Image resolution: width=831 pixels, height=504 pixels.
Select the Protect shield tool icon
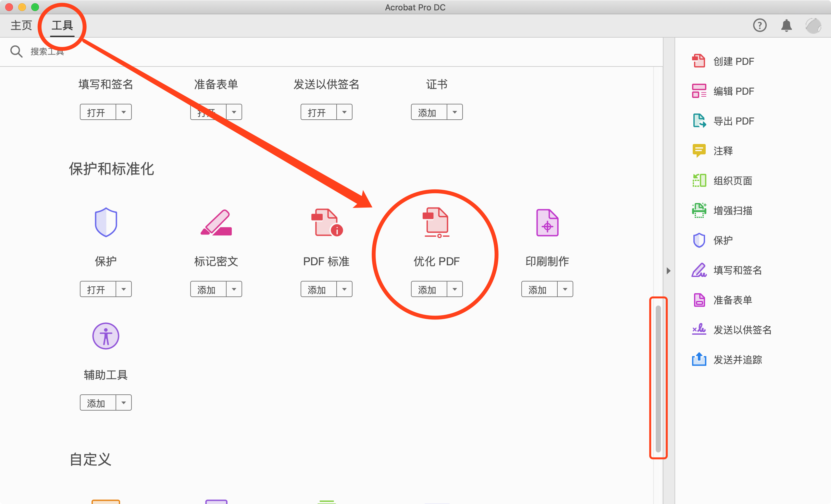(x=106, y=222)
